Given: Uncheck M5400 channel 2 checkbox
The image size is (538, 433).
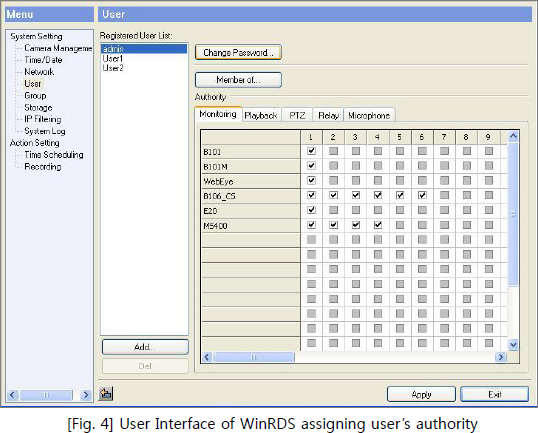Looking at the screenshot, I should 334,225.
